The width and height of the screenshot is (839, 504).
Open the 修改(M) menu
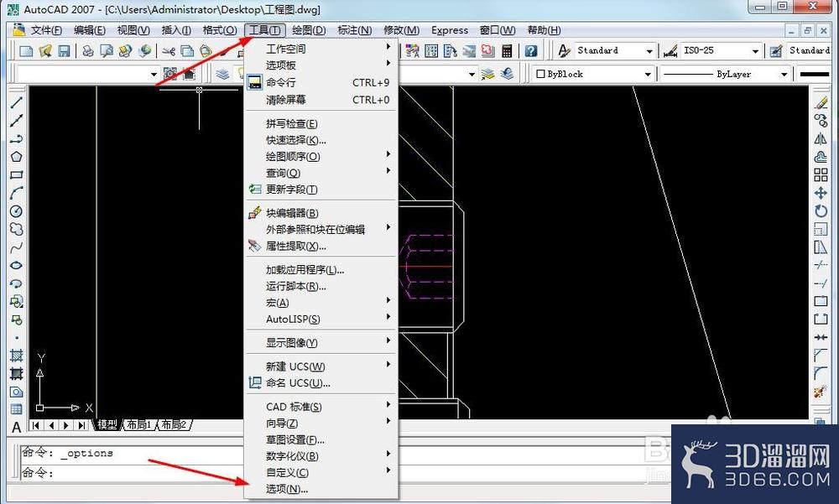click(x=401, y=30)
